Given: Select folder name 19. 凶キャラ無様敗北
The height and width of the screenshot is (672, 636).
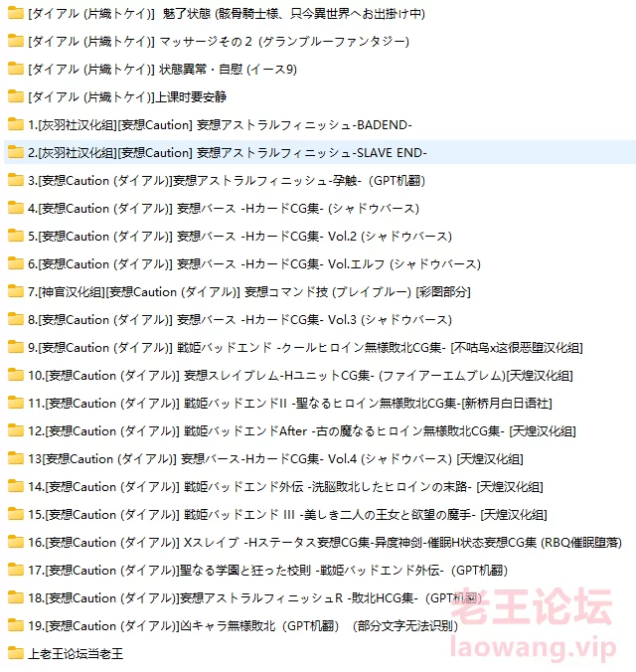Looking at the screenshot, I should coord(243,626).
